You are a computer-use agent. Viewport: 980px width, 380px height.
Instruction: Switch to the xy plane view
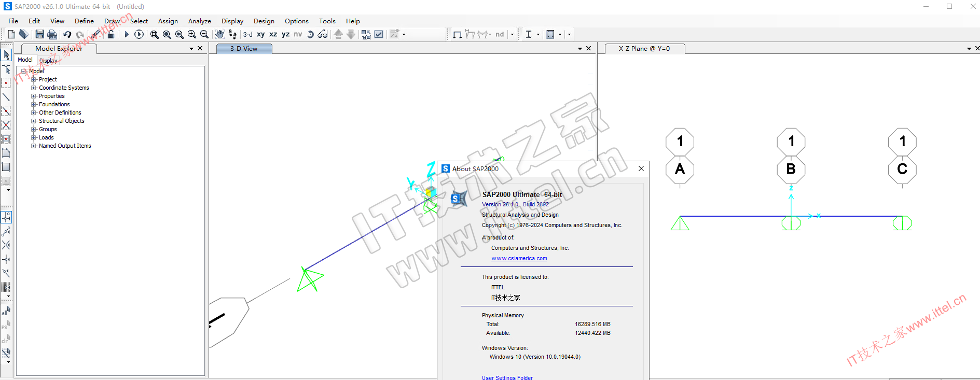pos(260,34)
